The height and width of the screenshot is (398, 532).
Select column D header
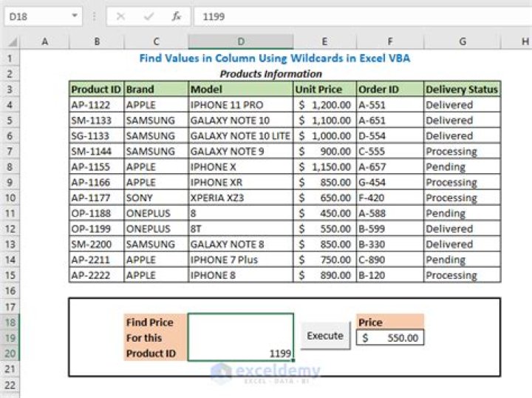pos(241,41)
